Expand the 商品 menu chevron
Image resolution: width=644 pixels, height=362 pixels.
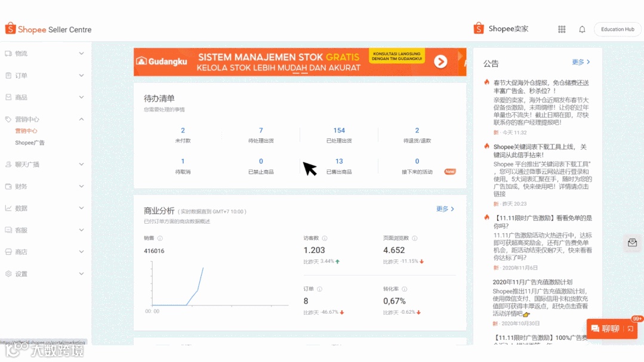81,97
